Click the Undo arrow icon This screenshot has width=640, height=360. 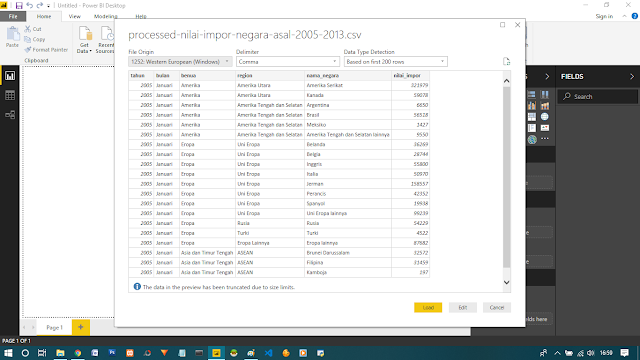pos(29,5)
